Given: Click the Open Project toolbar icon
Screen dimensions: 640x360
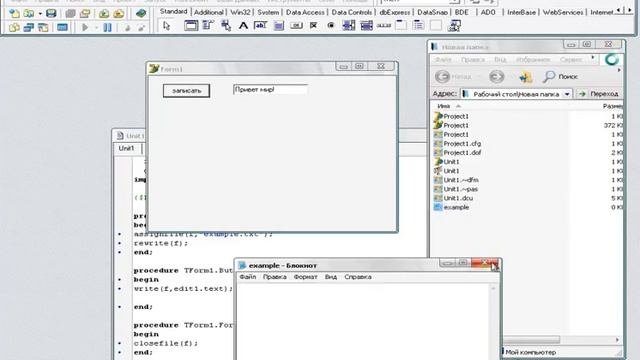Looking at the screenshot, I should coord(85,13).
